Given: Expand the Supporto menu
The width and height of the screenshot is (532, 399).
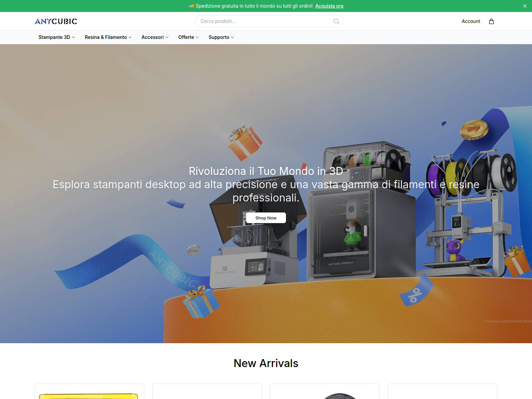Looking at the screenshot, I should click(x=221, y=37).
